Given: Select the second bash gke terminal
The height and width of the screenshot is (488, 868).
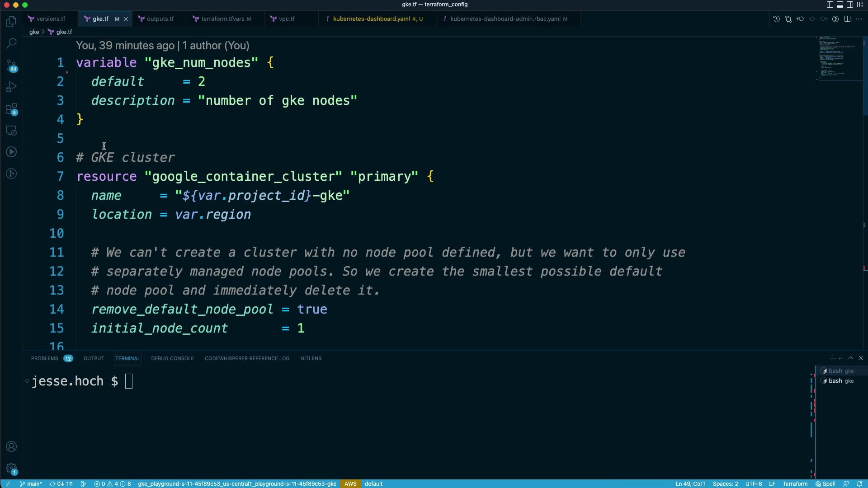Looking at the screenshot, I should [x=840, y=381].
